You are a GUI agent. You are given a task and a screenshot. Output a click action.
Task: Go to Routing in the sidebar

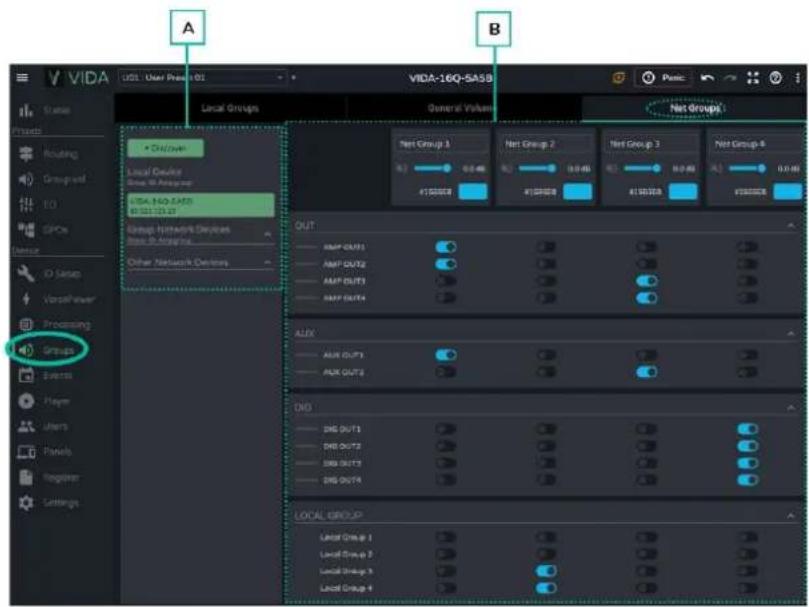[47, 154]
